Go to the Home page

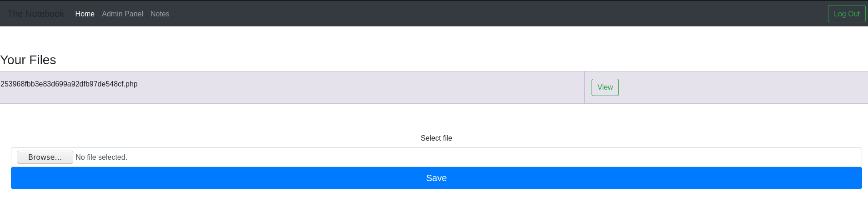[85, 14]
